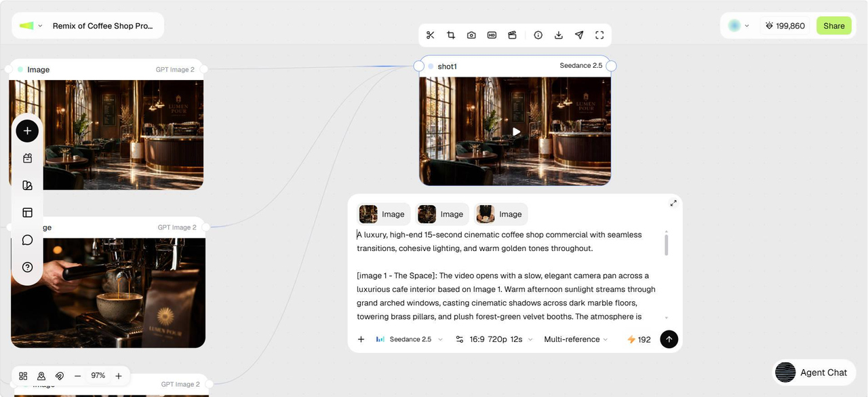
Task: Select the third Image reference chip
Action: tap(501, 214)
